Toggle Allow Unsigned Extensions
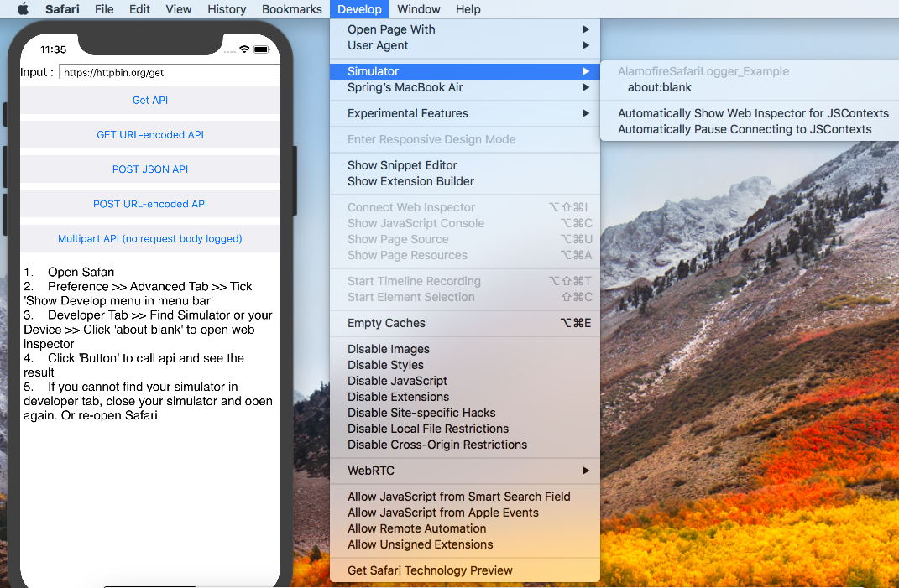This screenshot has width=899, height=588. (x=465, y=544)
